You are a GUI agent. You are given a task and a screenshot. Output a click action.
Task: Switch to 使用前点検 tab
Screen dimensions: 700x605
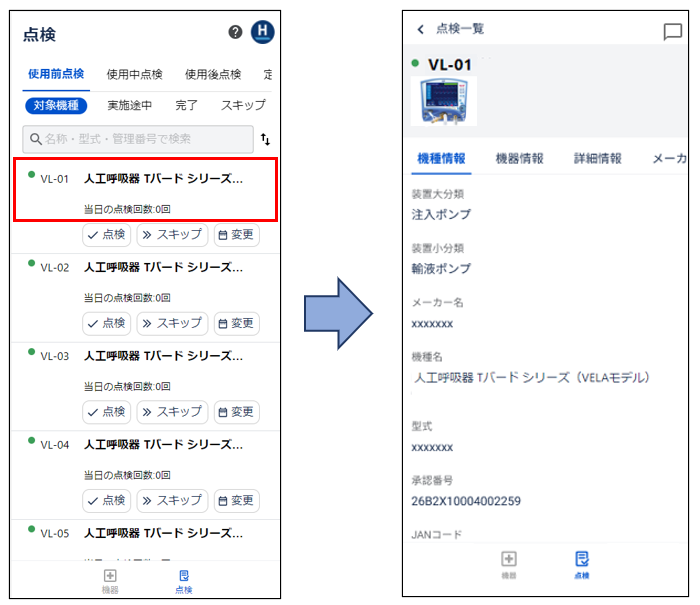click(56, 74)
